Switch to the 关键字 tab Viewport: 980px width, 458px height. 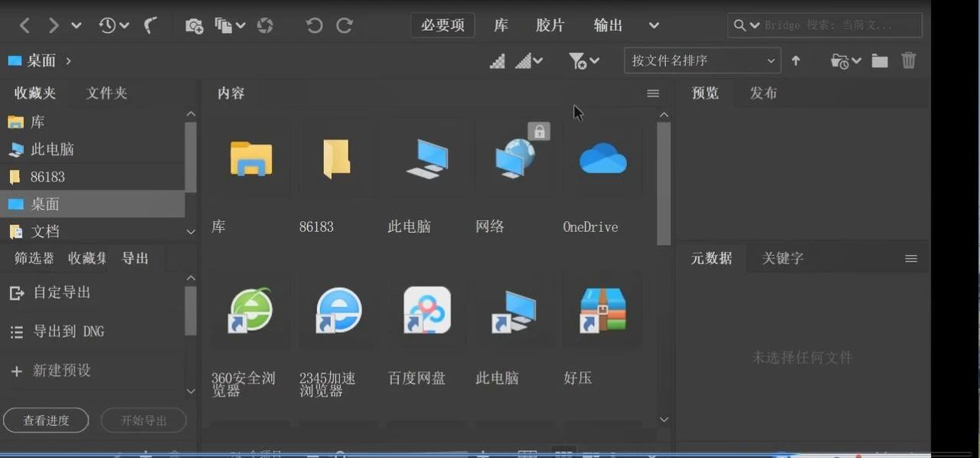click(x=782, y=258)
